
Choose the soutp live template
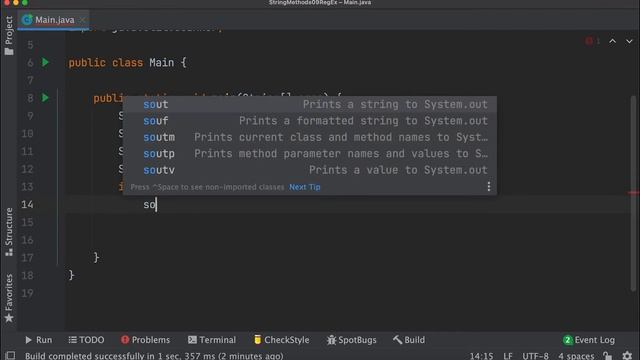(310, 153)
